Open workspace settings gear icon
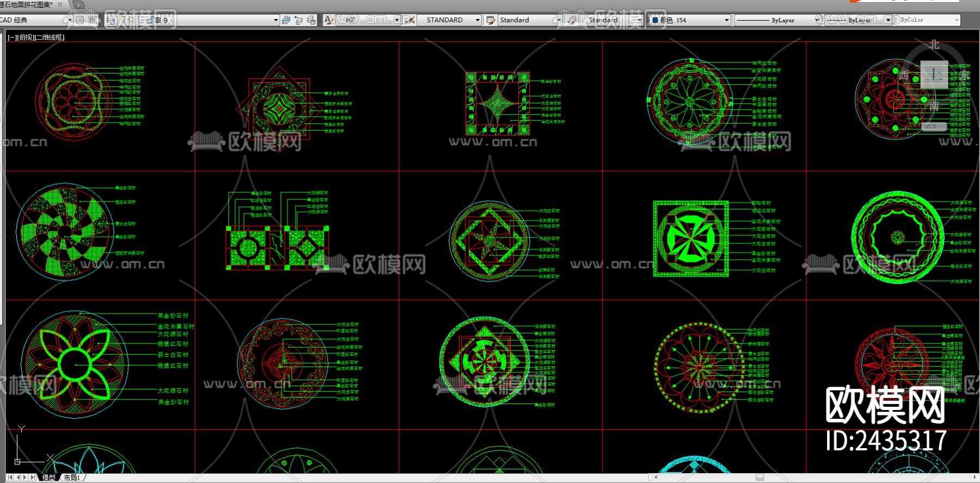980x483 pixels. tap(80, 20)
